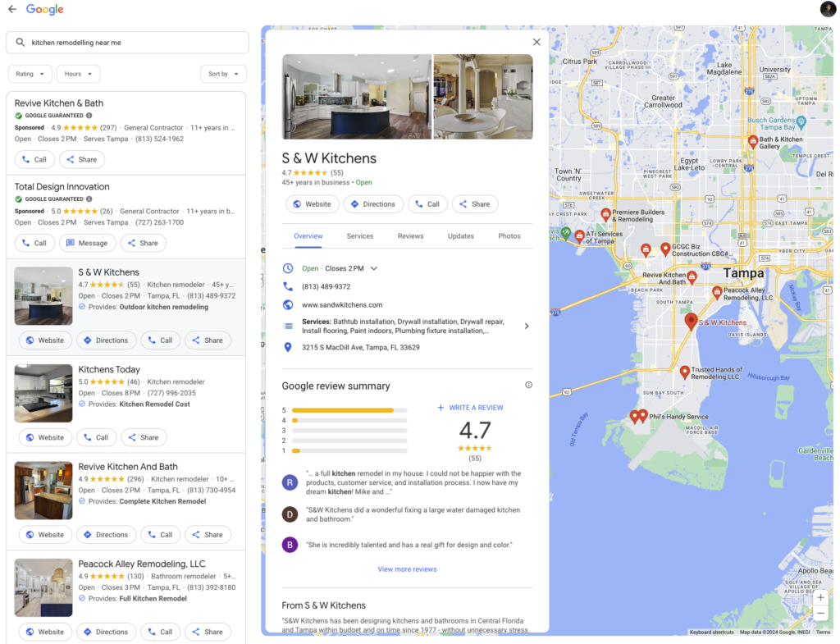Share Total Design Innovation listing
The image size is (840, 644).
(x=143, y=243)
